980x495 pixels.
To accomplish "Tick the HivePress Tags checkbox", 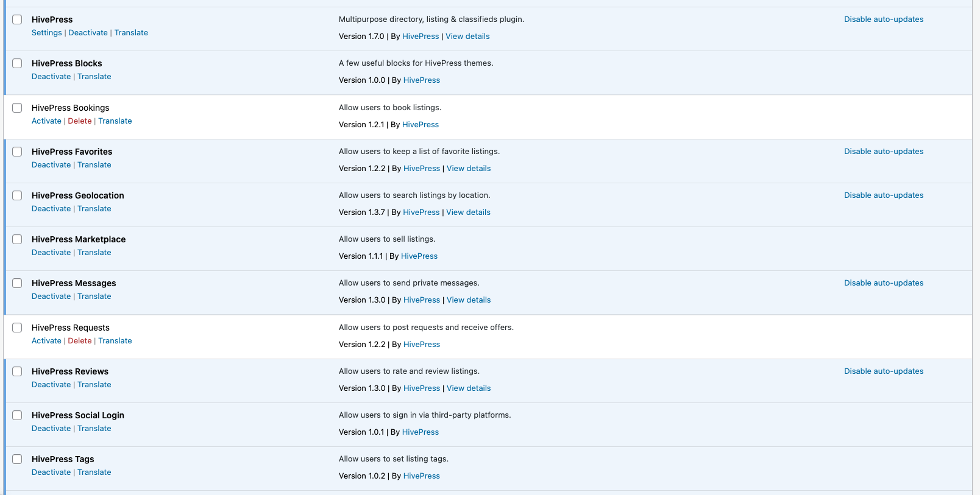I will [17, 459].
